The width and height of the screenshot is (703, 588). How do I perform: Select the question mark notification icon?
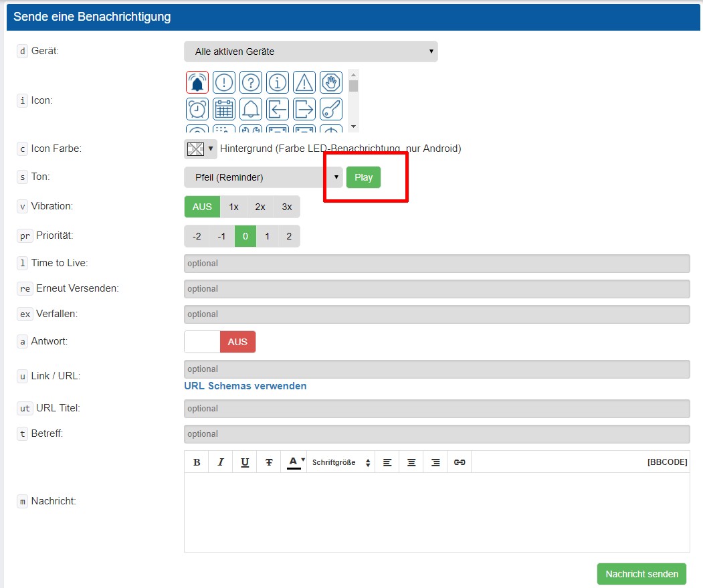coord(251,82)
